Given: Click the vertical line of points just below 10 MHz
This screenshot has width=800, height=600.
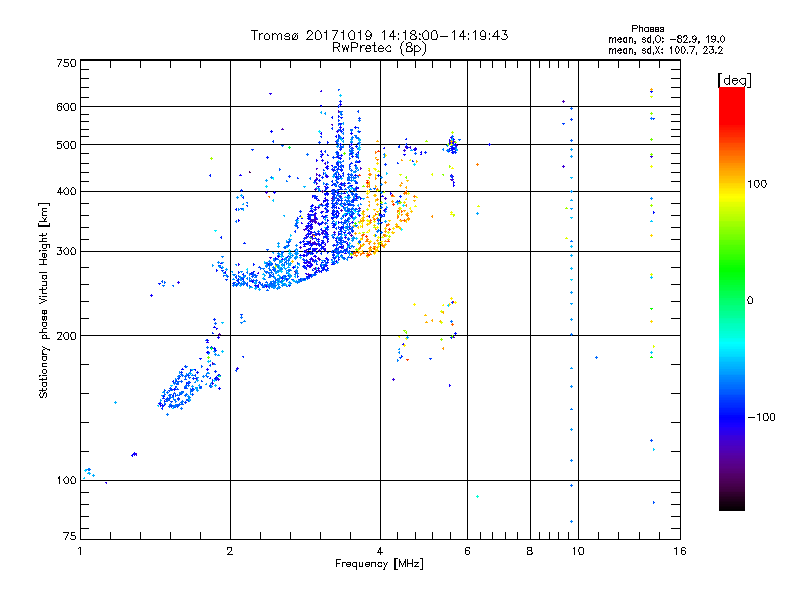Looking at the screenshot, I should click(571, 314).
